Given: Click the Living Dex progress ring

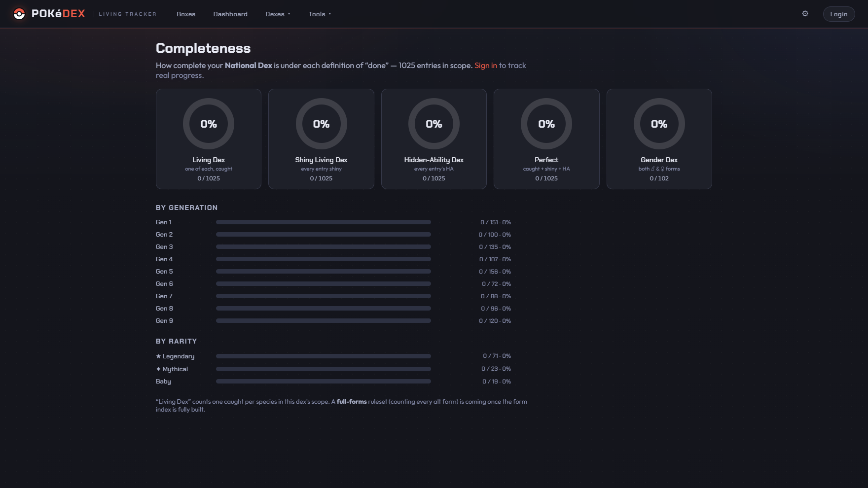Looking at the screenshot, I should pyautogui.click(x=209, y=124).
